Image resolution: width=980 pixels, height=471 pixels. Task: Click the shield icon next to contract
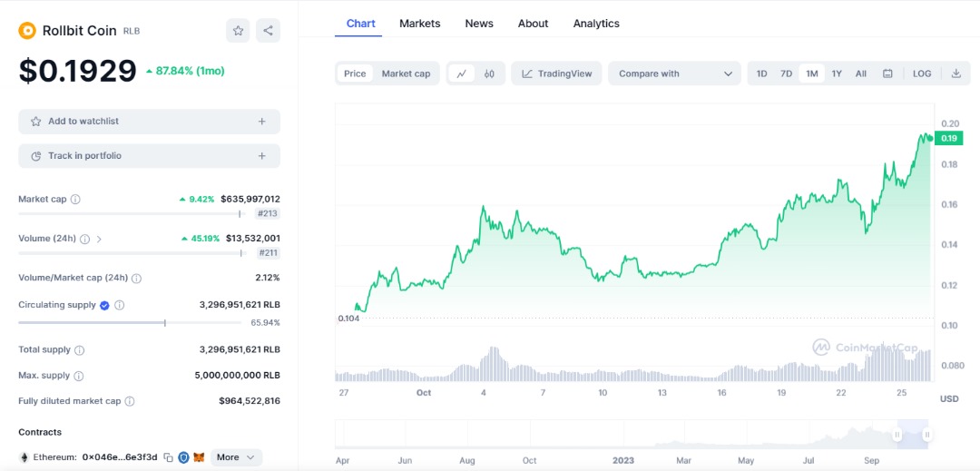pyautogui.click(x=183, y=457)
